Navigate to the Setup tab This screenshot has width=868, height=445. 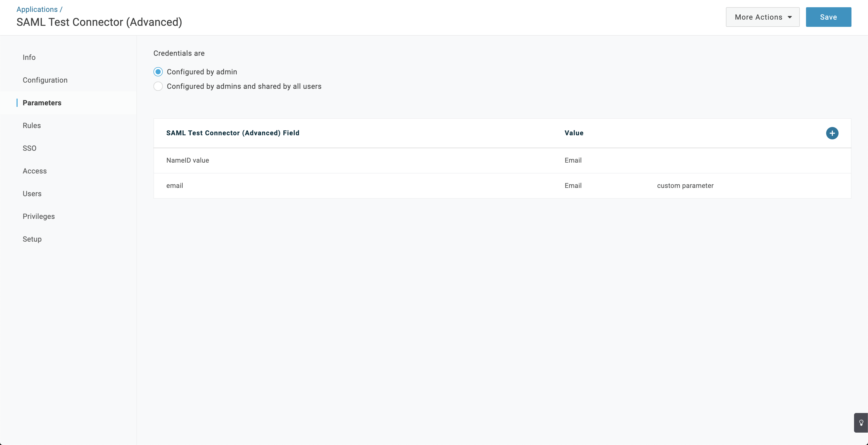tap(32, 239)
